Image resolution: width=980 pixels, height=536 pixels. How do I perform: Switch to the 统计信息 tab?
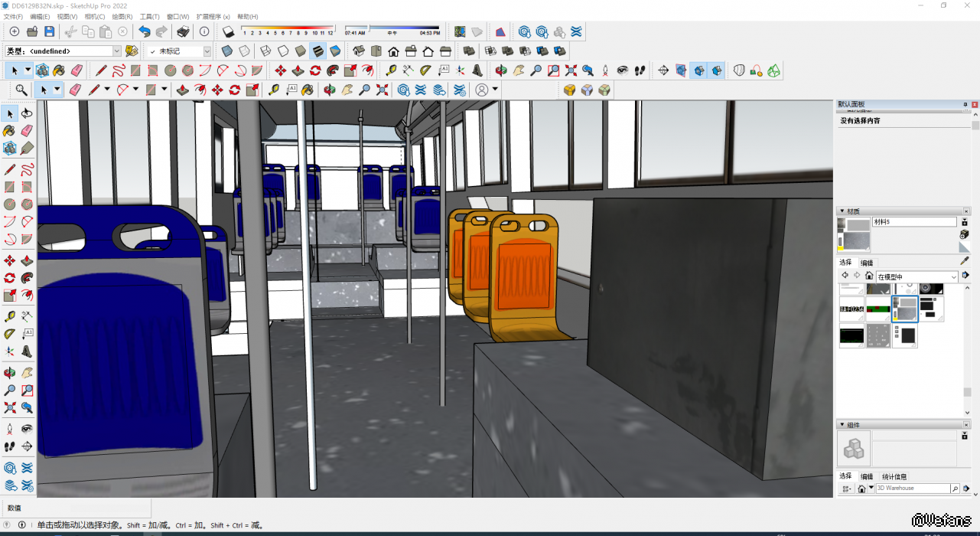(894, 476)
